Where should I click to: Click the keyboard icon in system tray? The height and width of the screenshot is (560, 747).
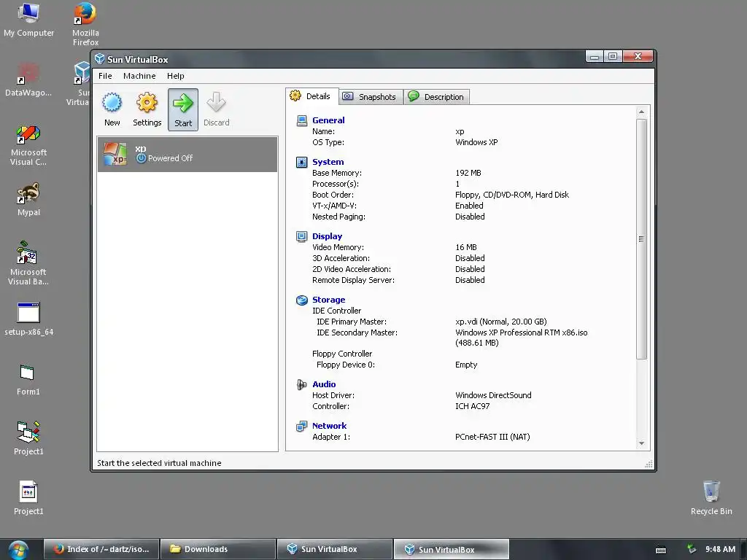pos(661,550)
